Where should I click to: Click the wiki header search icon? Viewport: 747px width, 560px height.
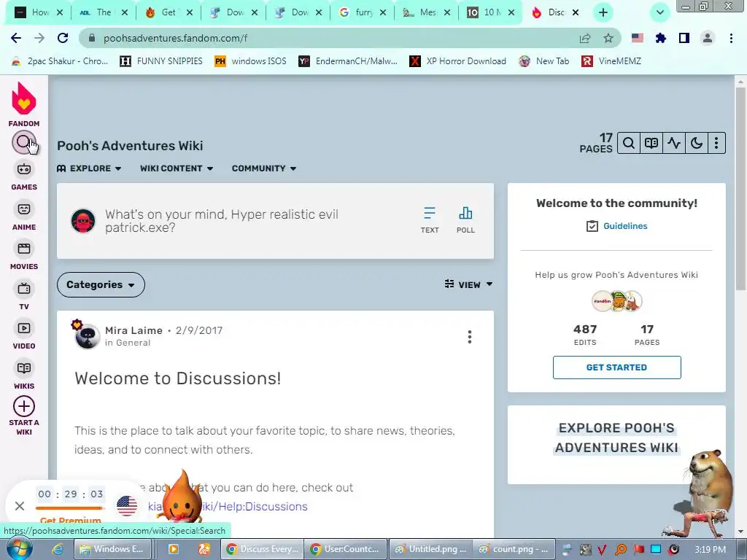[x=628, y=144]
